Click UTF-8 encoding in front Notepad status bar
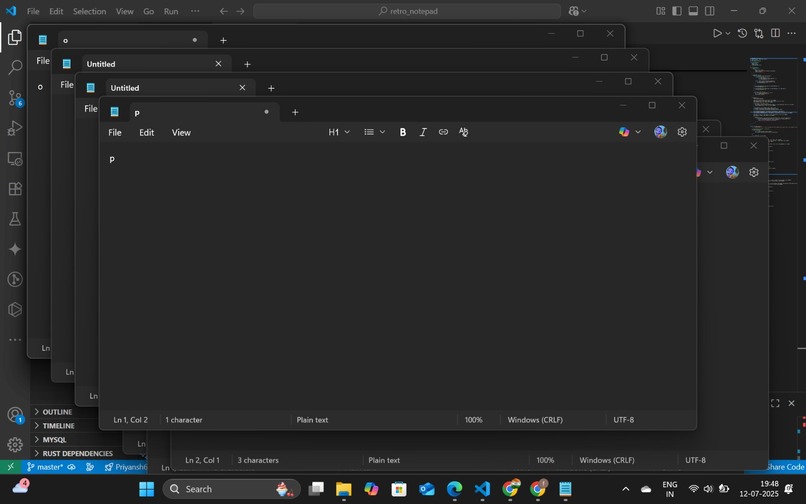 pos(624,420)
